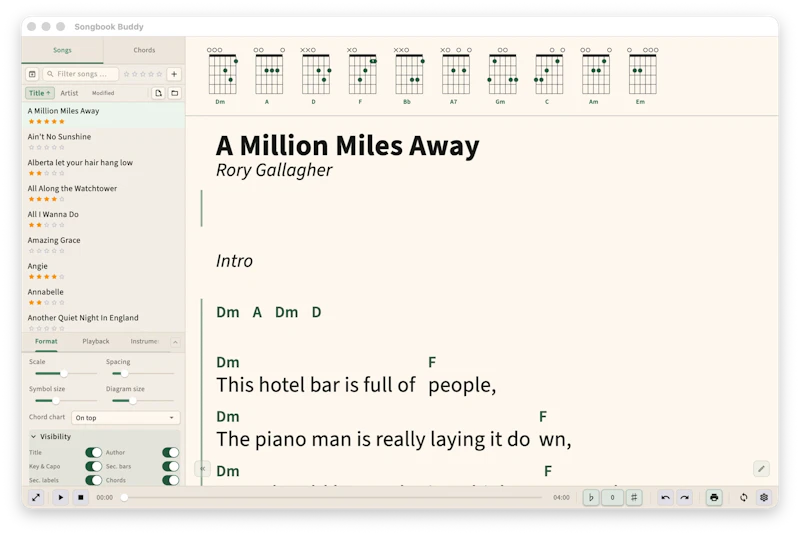Click the A7 chord diagram
Screen dimensions: 800x535
(456, 76)
